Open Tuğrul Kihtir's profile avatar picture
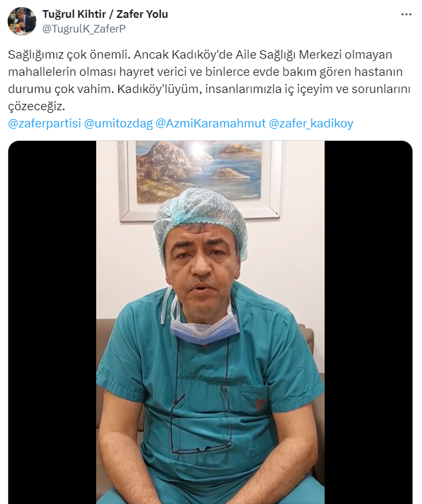 tap(22, 21)
